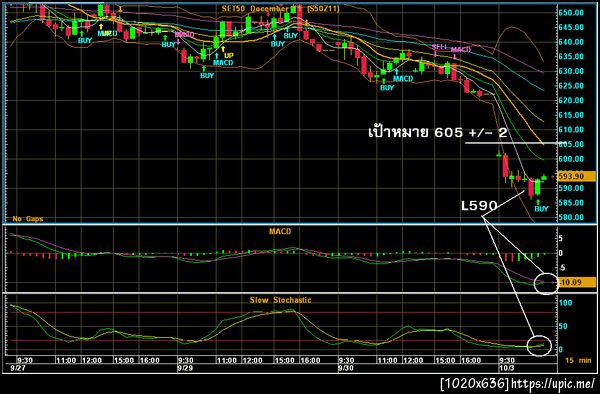
Task: Click the 615.00 price axis label
Action: coord(571,115)
